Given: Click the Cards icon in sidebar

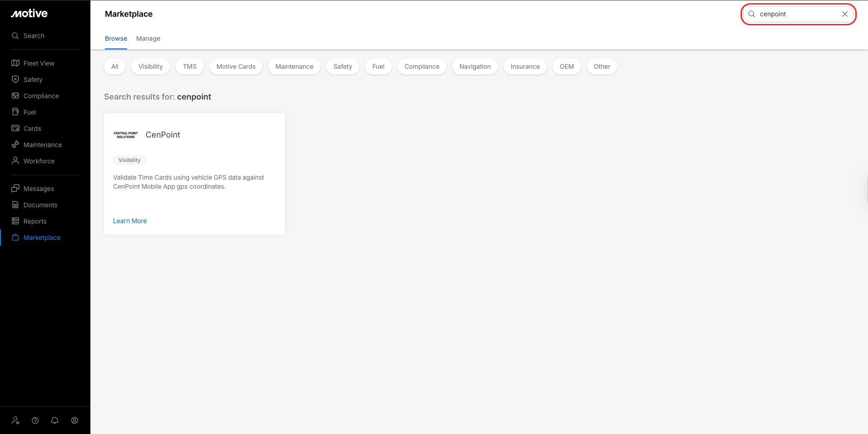Looking at the screenshot, I should click(x=15, y=129).
